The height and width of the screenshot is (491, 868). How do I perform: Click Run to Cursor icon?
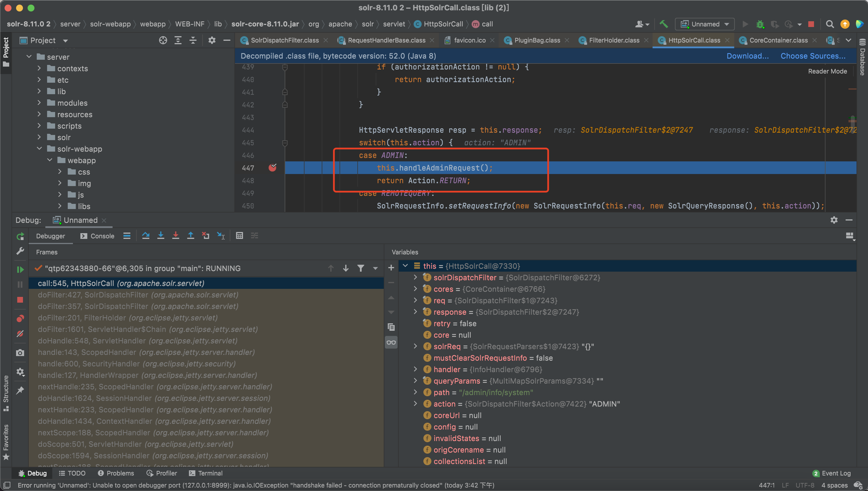[x=221, y=236]
